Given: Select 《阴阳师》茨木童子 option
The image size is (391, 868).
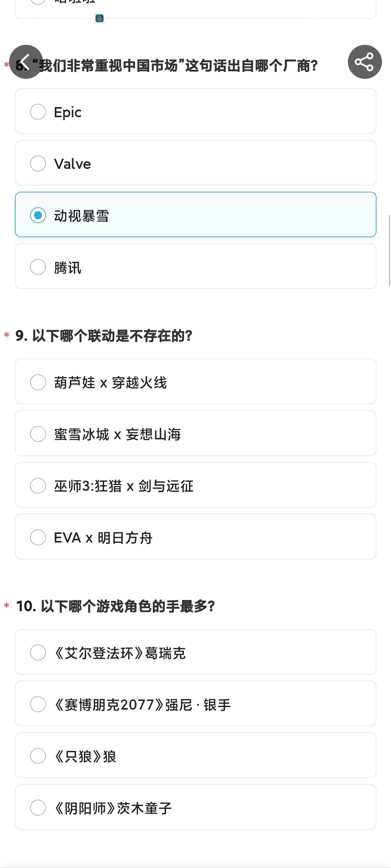Looking at the screenshot, I should coord(38,808).
